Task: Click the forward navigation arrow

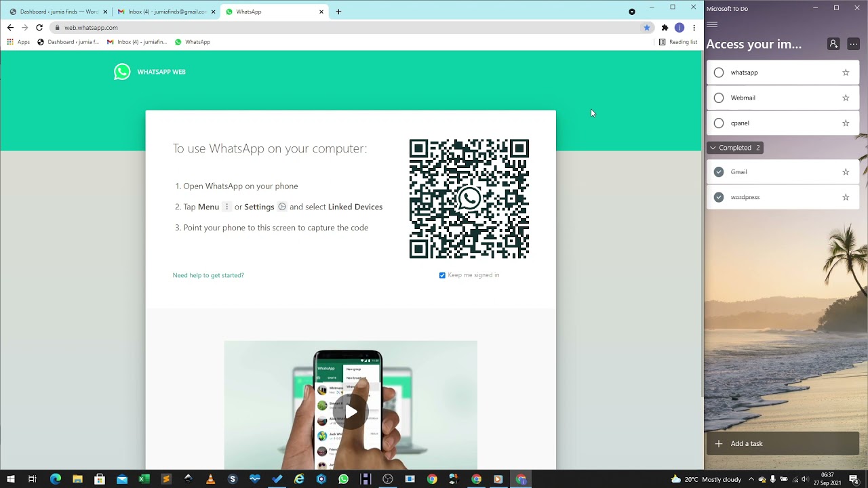Action: coord(24,28)
